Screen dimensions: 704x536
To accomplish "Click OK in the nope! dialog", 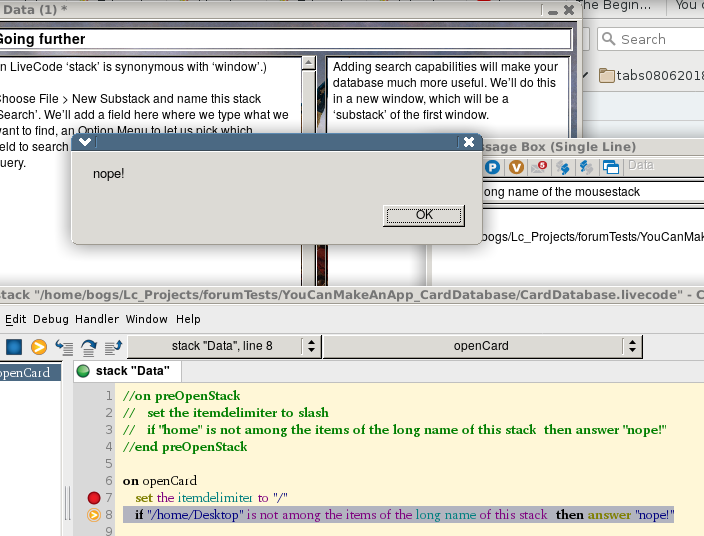I will (424, 215).
